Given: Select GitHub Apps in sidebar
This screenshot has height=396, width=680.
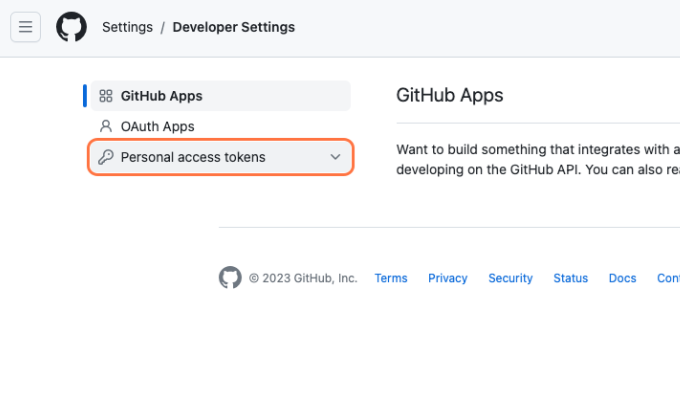Looking at the screenshot, I should pos(221,96).
